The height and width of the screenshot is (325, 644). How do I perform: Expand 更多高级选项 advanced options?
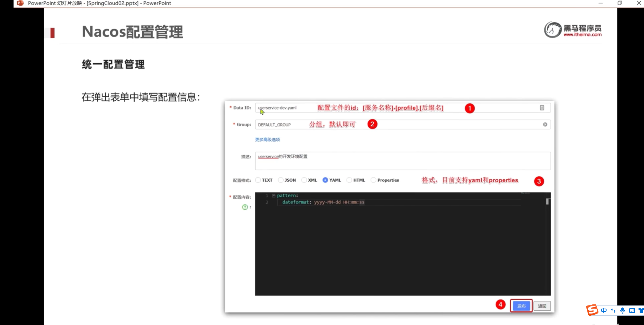coord(267,140)
